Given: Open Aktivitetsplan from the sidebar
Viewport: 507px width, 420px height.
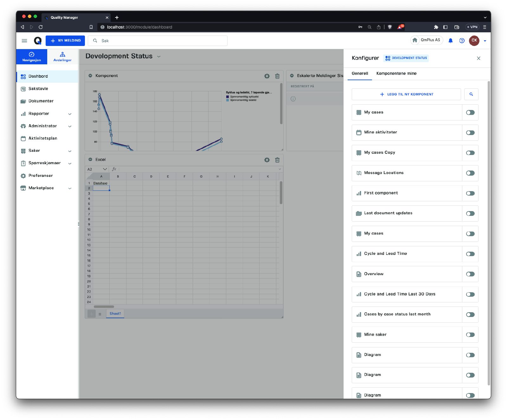Looking at the screenshot, I should [x=43, y=139].
